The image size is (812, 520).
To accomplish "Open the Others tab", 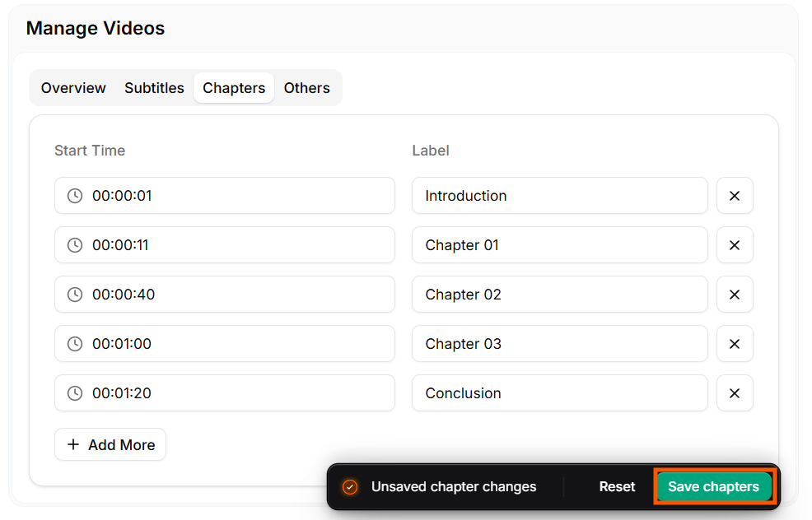I will point(306,88).
